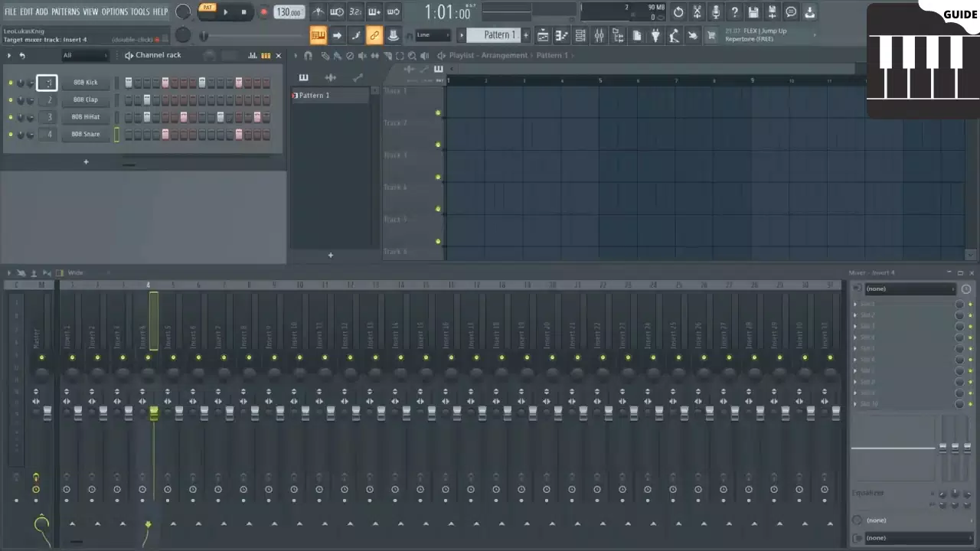Mute the 808 Kick channel LED
Screen dimensions: 980x551
coord(11,83)
